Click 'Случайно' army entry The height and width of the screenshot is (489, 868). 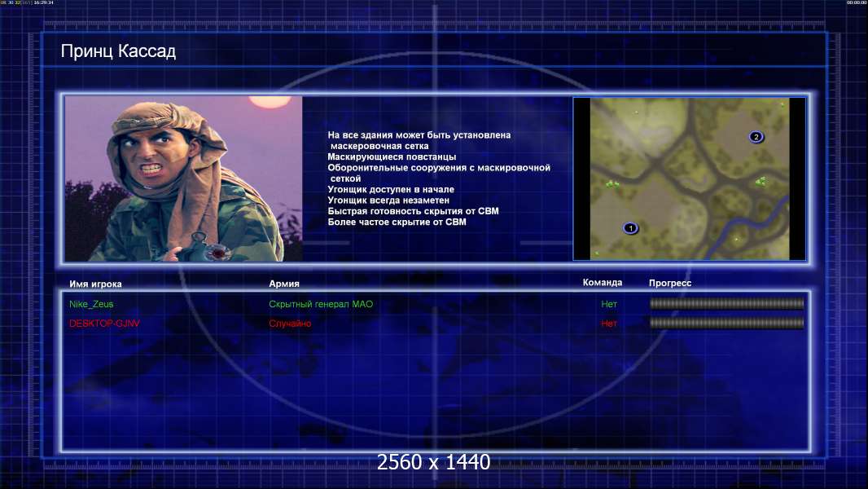tap(290, 324)
